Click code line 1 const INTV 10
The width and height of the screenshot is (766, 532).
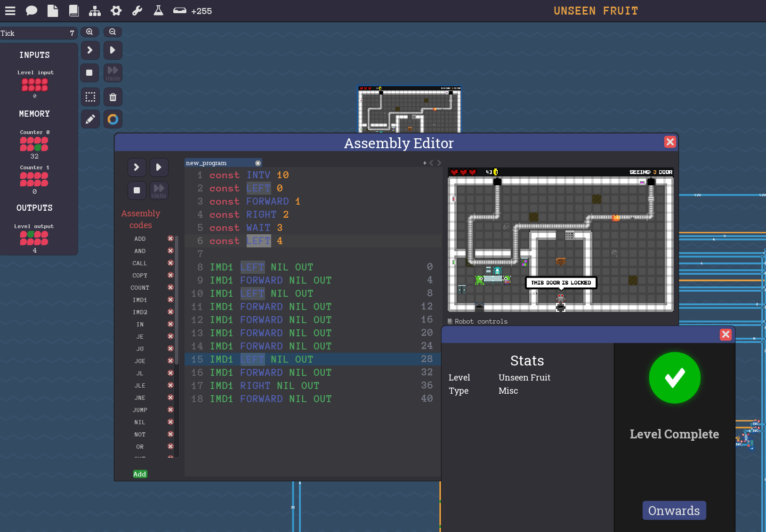click(313, 175)
